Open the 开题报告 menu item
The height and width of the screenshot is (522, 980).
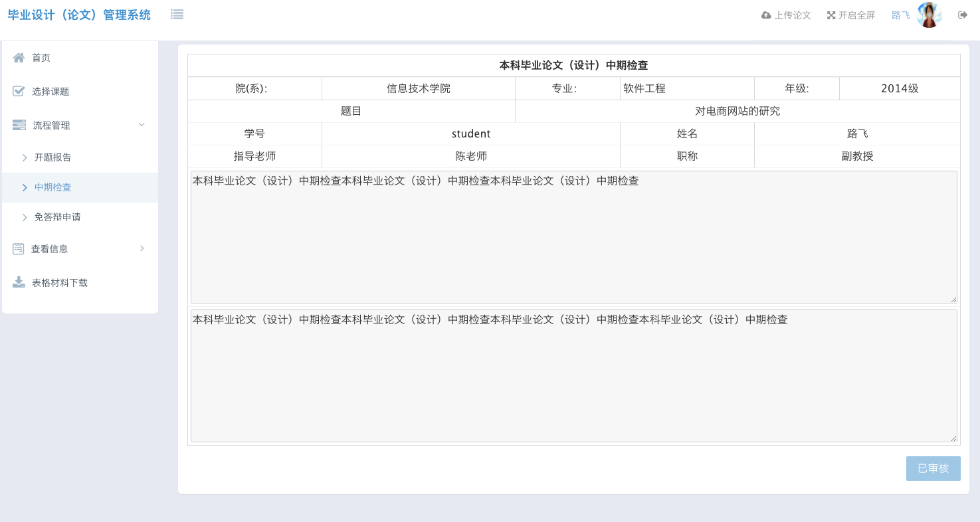pos(53,157)
